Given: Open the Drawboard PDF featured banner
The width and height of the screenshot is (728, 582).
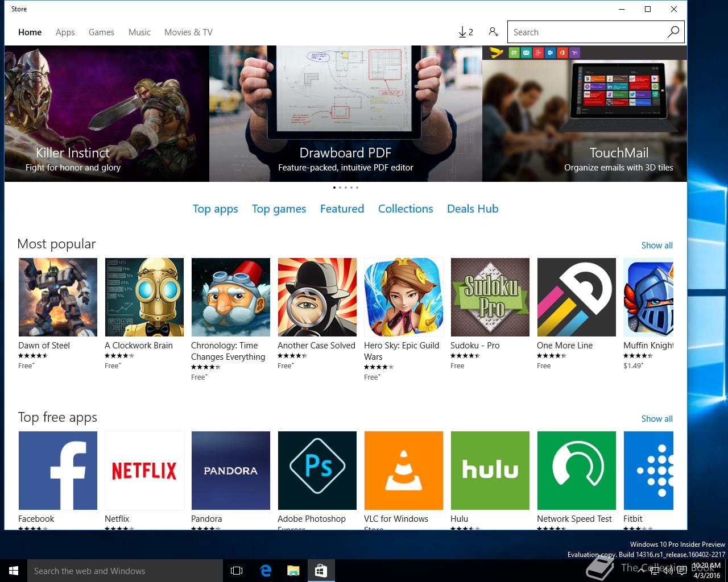Looking at the screenshot, I should click(346, 114).
